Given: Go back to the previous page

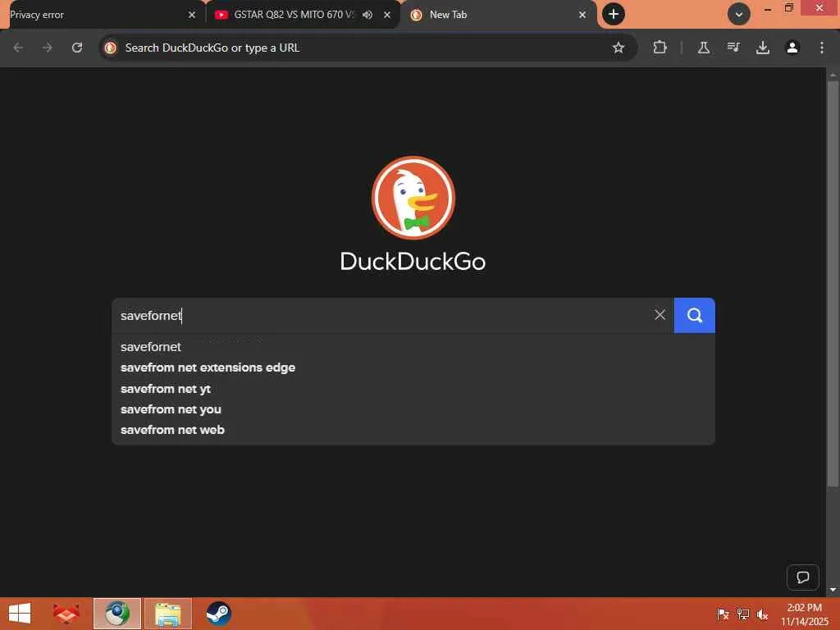Looking at the screenshot, I should [18, 48].
